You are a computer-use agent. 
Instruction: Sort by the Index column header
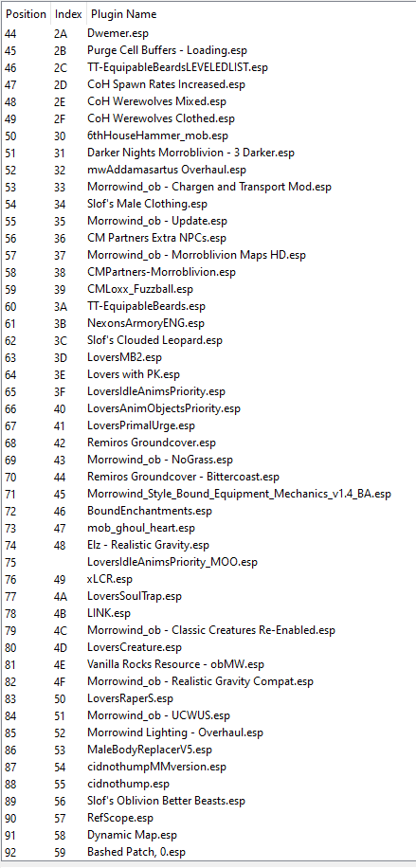(68, 14)
